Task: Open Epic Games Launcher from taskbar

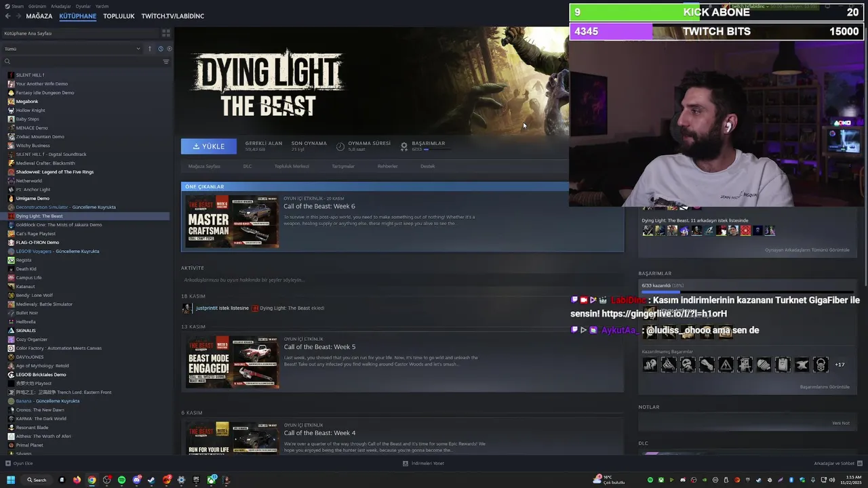Action: coord(197,480)
